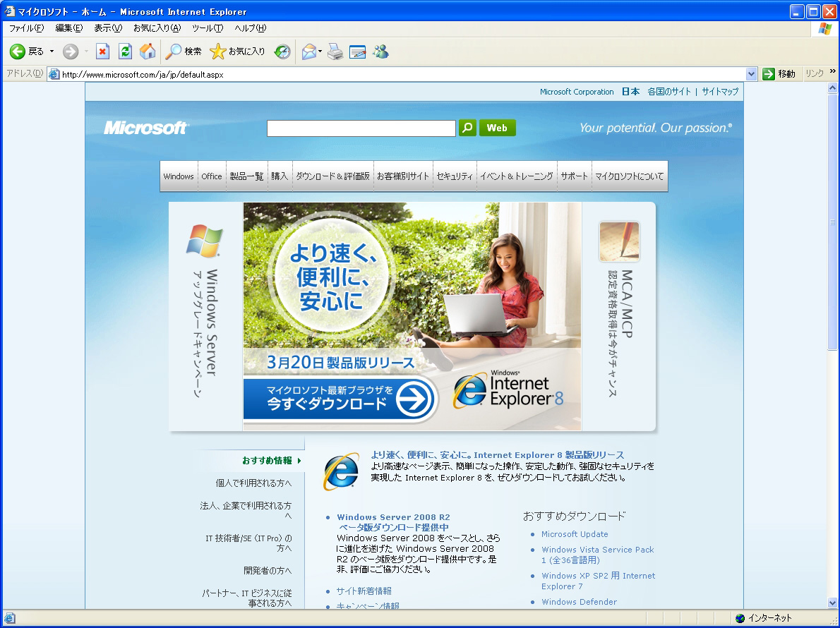This screenshot has height=628, width=840.
Task: Refresh the page using the green arrows icon
Action: pyautogui.click(x=125, y=52)
